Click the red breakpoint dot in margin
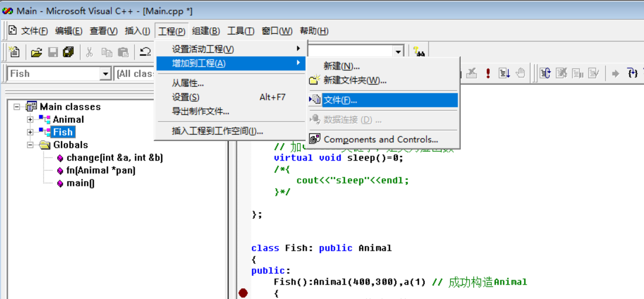Viewport: 644px width, 299px height. 243,293
